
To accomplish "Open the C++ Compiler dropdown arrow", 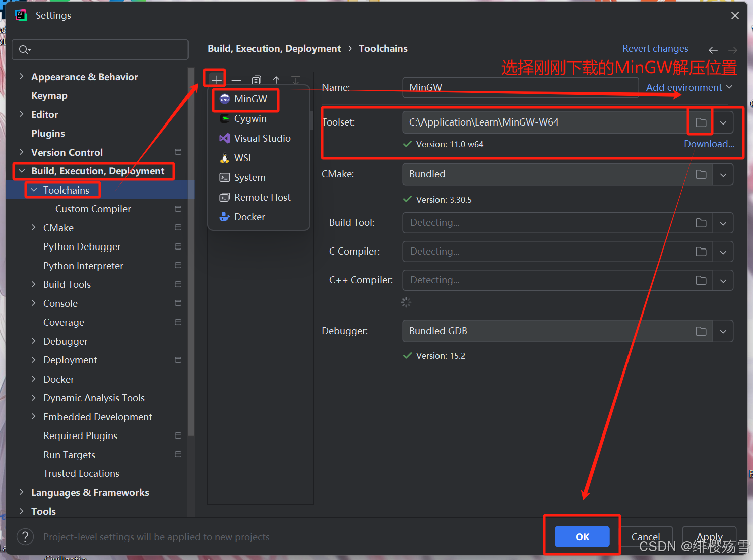I will pos(723,280).
